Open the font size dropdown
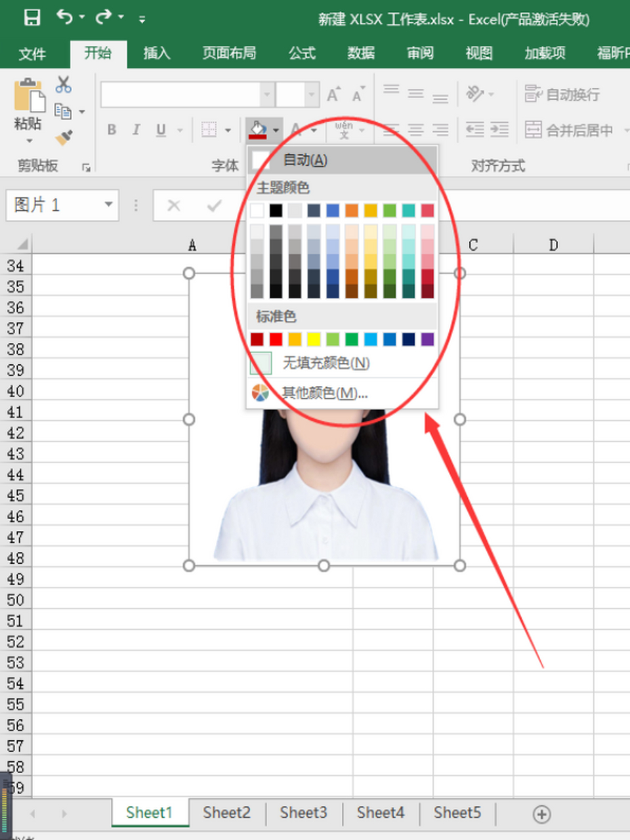The width and height of the screenshot is (630, 840). [x=312, y=94]
